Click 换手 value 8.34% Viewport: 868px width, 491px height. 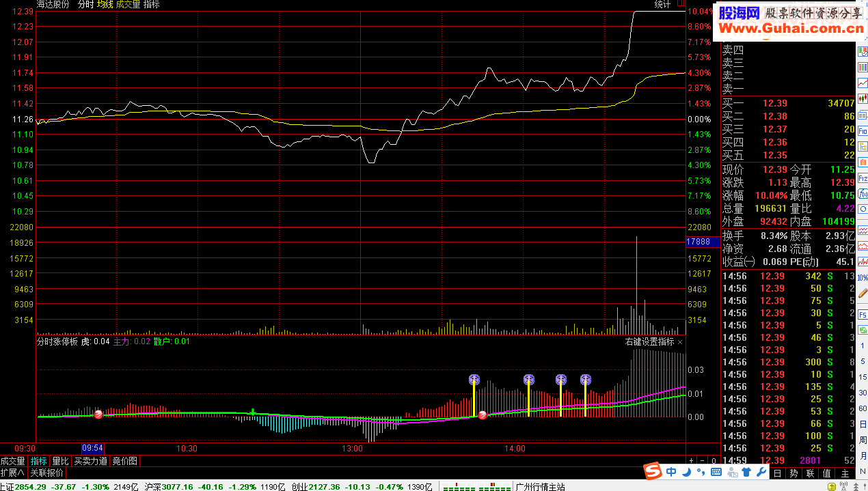pyautogui.click(x=774, y=236)
